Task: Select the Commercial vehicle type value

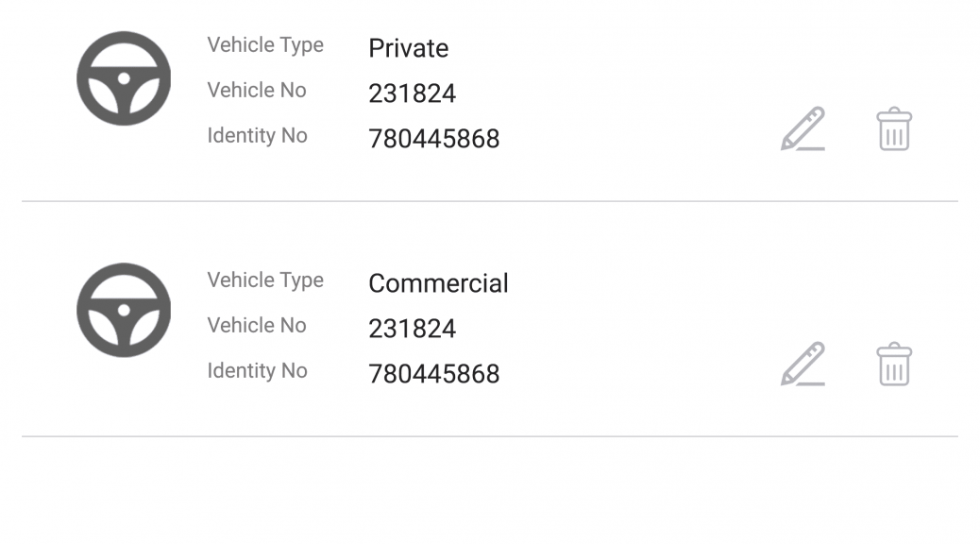Action: (438, 283)
